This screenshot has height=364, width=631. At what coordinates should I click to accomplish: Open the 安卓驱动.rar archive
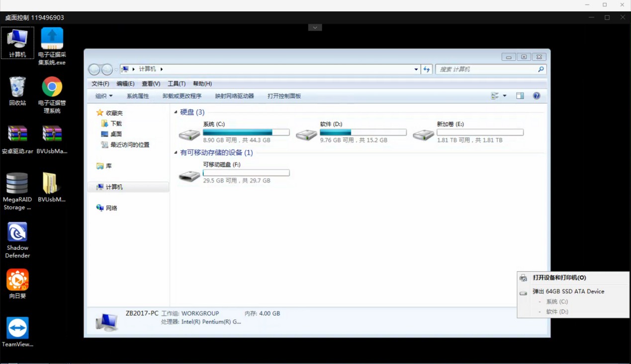point(17,134)
